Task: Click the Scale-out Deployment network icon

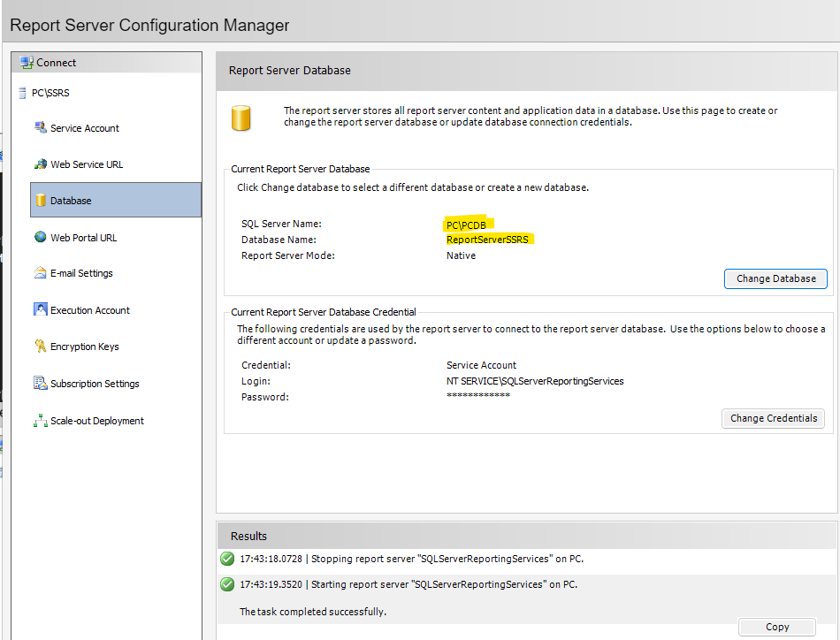Action: (x=40, y=421)
